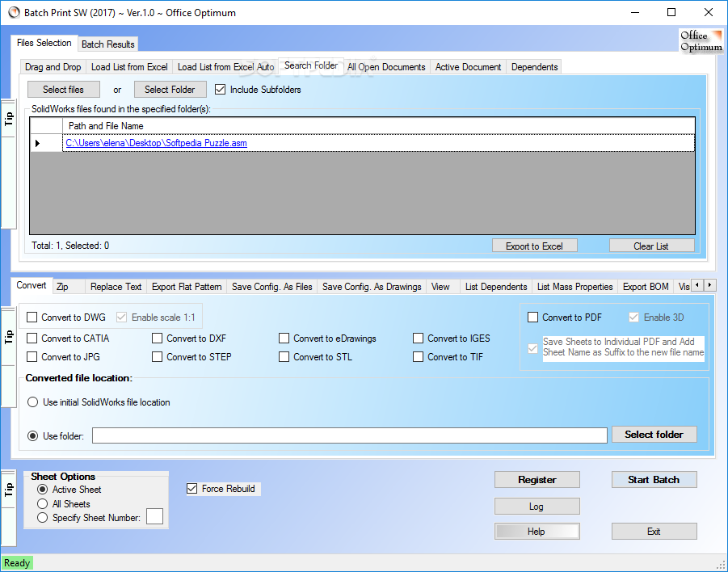Enable Convert to DWG
The width and height of the screenshot is (728, 572).
(x=32, y=318)
